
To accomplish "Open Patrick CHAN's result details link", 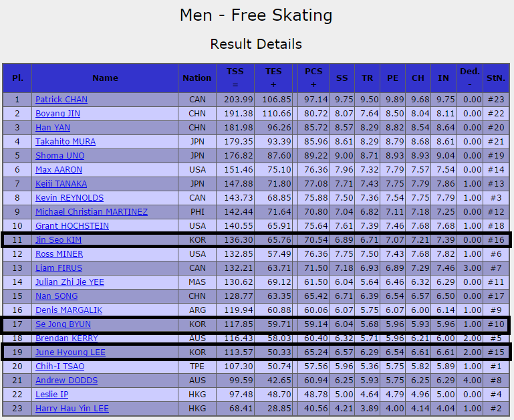I will pyautogui.click(x=61, y=100).
